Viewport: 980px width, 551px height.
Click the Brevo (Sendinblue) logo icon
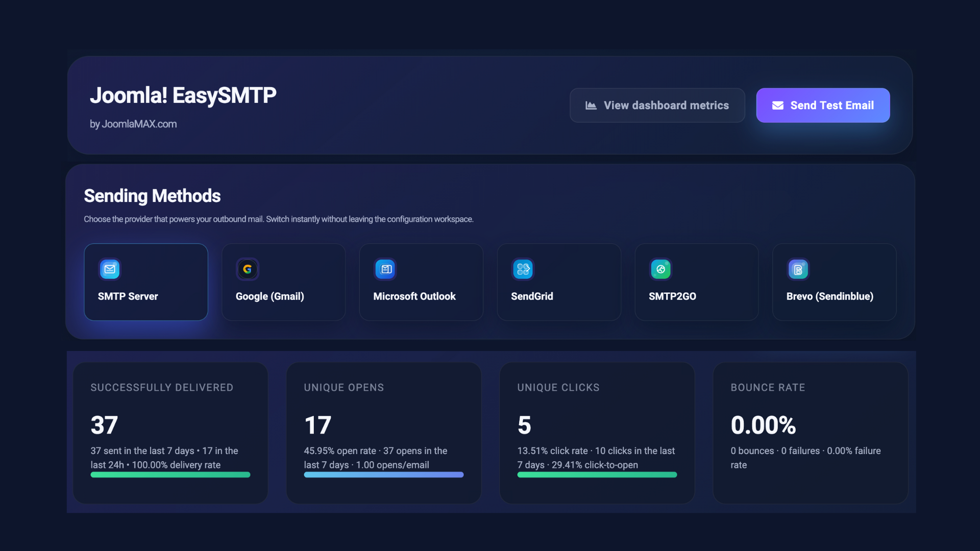point(798,269)
